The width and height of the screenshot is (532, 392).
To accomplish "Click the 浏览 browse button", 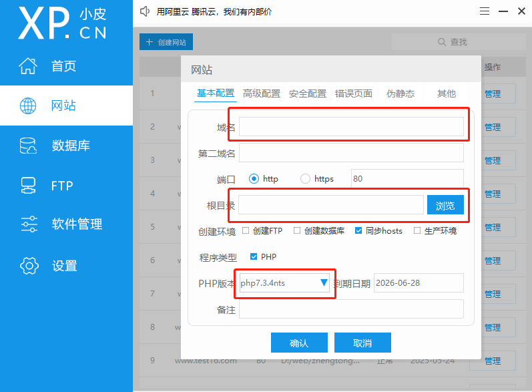I will coord(445,204).
